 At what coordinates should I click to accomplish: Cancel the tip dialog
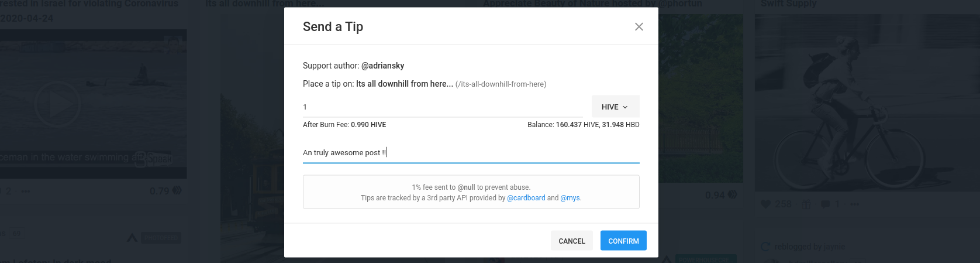(x=571, y=241)
